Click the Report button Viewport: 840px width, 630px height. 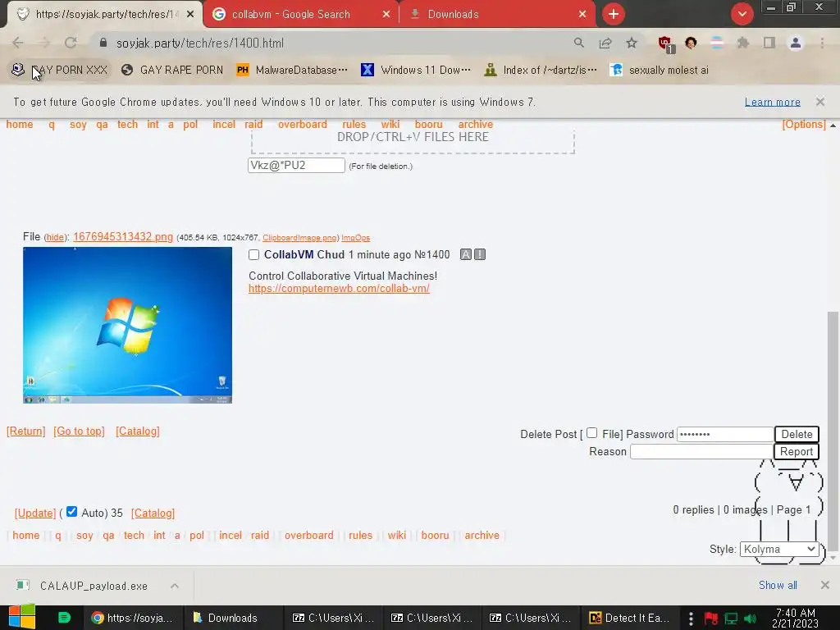pos(797,452)
